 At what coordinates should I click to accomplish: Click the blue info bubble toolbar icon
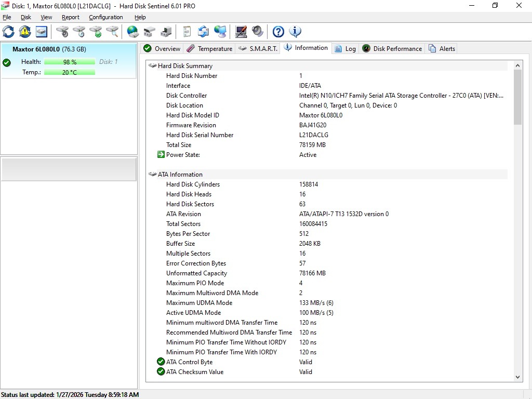295,32
